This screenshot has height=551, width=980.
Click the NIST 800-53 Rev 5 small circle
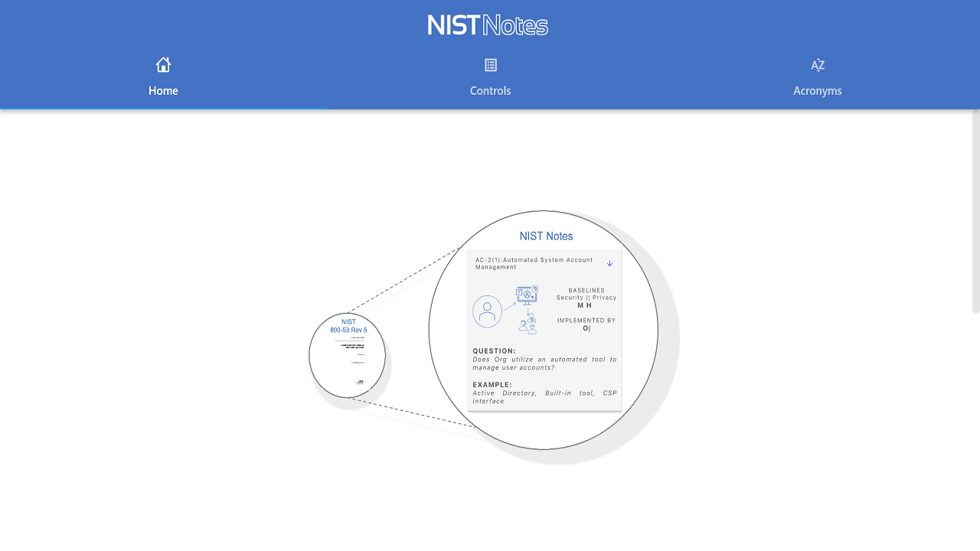348,355
